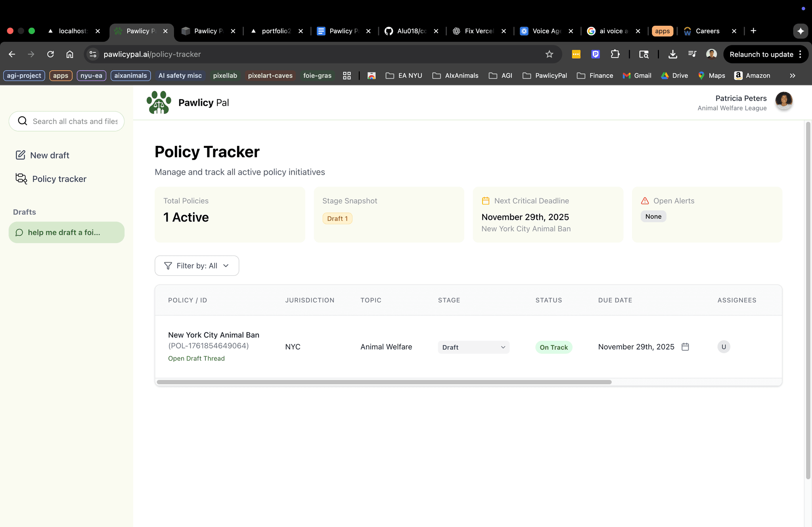Open the calendar icon next to the due date
Screen dimensions: 812x527
click(685, 347)
